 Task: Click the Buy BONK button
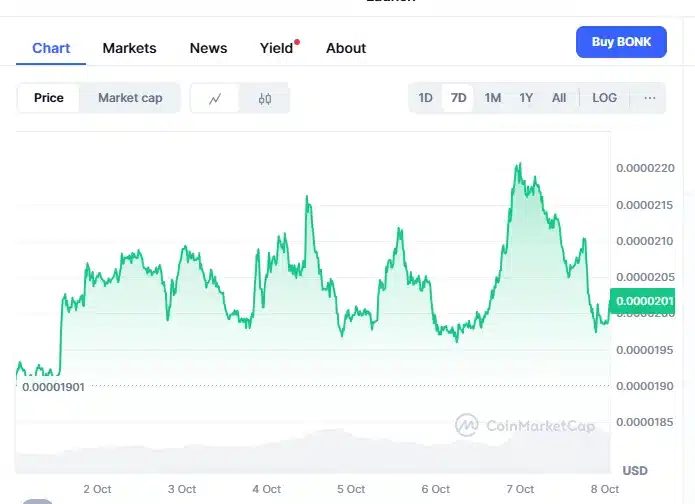[621, 42]
